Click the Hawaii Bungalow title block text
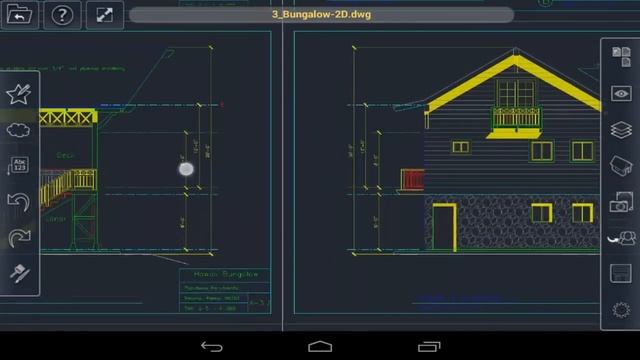 226,274
